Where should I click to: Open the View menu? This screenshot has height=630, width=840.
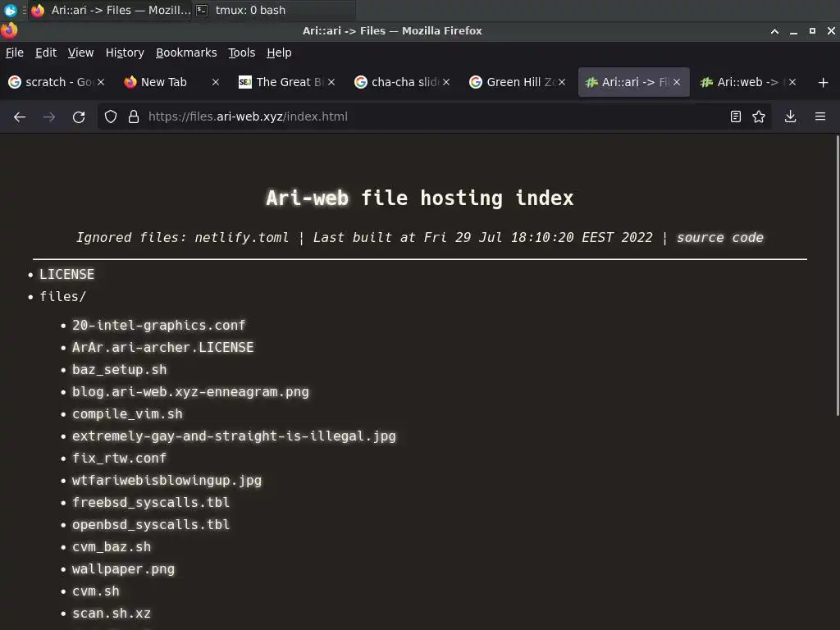(x=80, y=52)
